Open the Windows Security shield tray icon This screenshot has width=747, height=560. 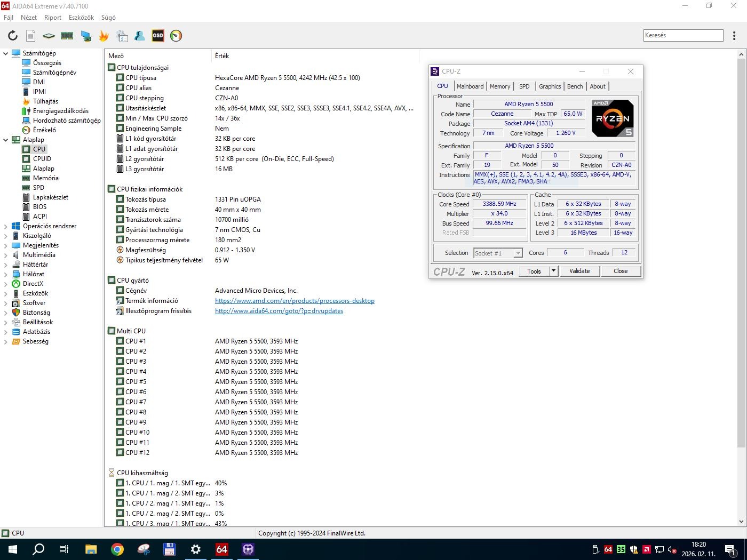pos(634,549)
